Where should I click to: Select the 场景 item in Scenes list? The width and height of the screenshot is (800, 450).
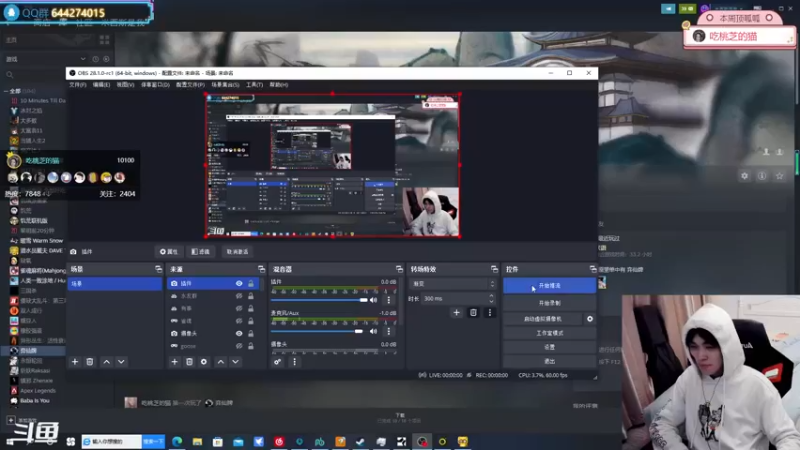115,284
